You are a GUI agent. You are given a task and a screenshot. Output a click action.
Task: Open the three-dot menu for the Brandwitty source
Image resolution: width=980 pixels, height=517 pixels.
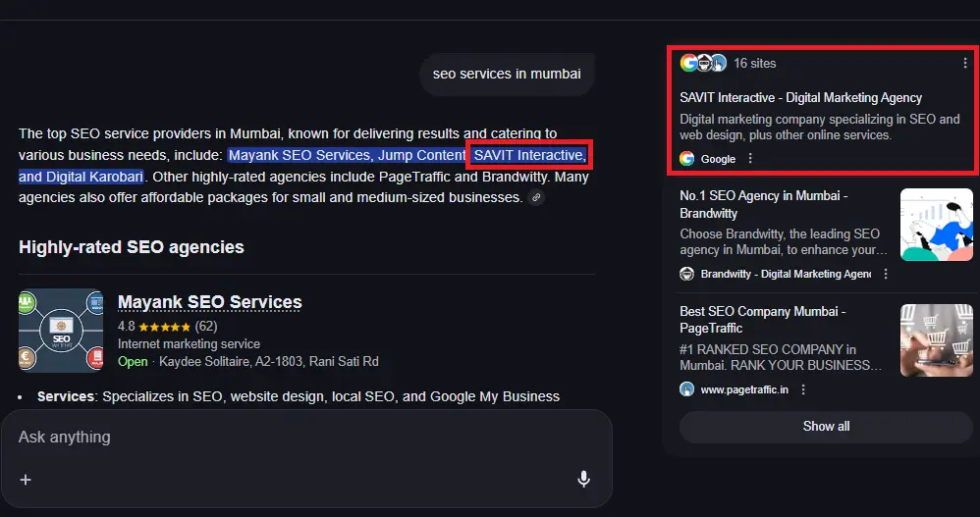(886, 275)
